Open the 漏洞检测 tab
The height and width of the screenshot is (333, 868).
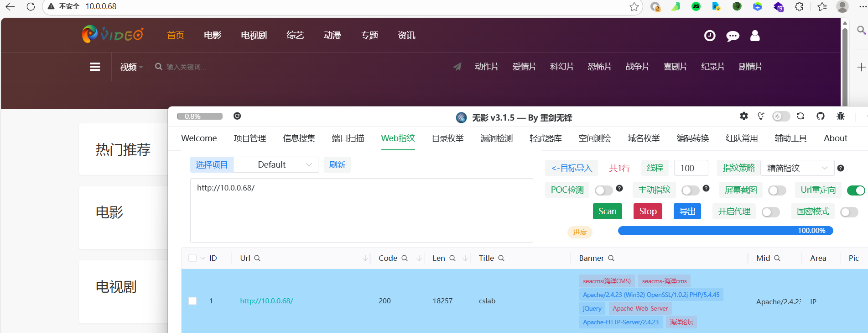[x=496, y=138]
